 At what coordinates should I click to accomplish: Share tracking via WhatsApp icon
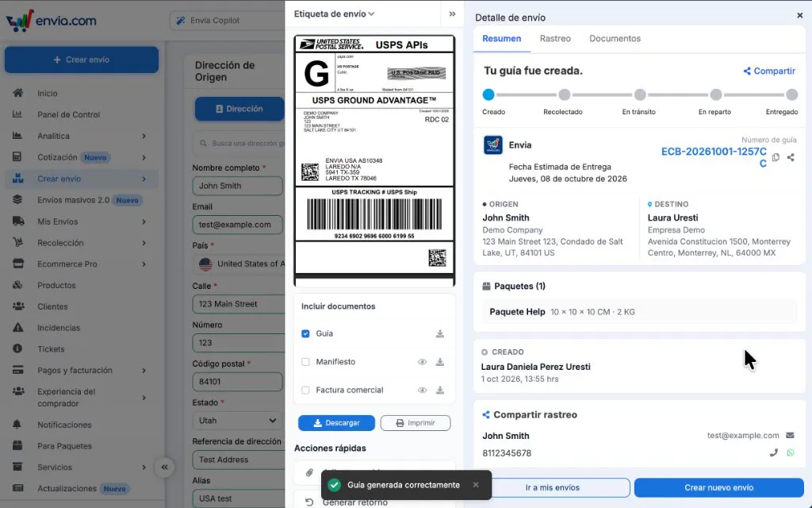[x=791, y=452]
